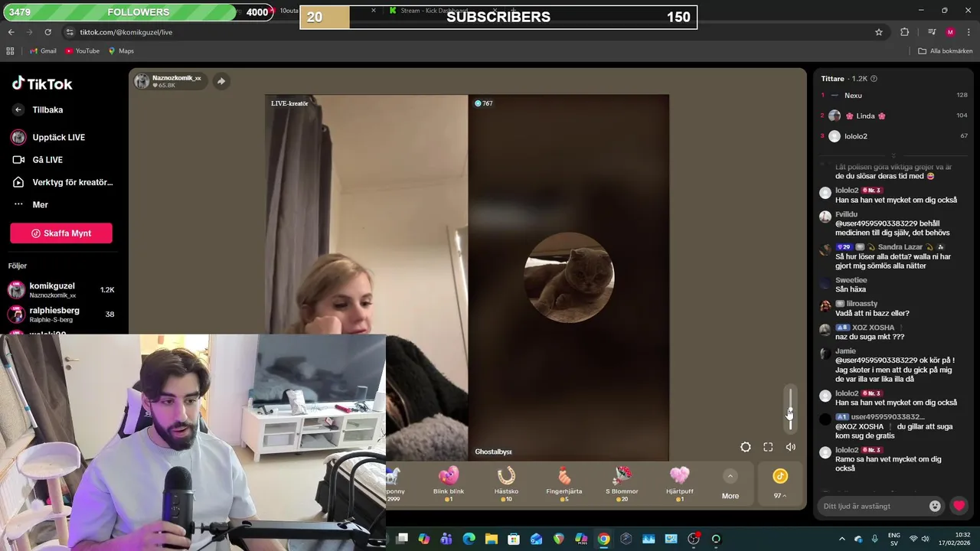Send a like with heart button
980x551 pixels.
[959, 506]
